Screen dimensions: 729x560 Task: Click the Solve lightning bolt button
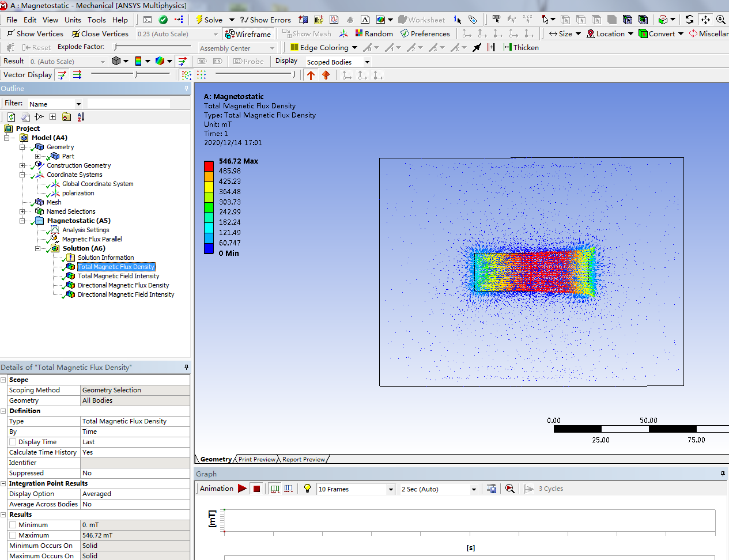(x=209, y=20)
